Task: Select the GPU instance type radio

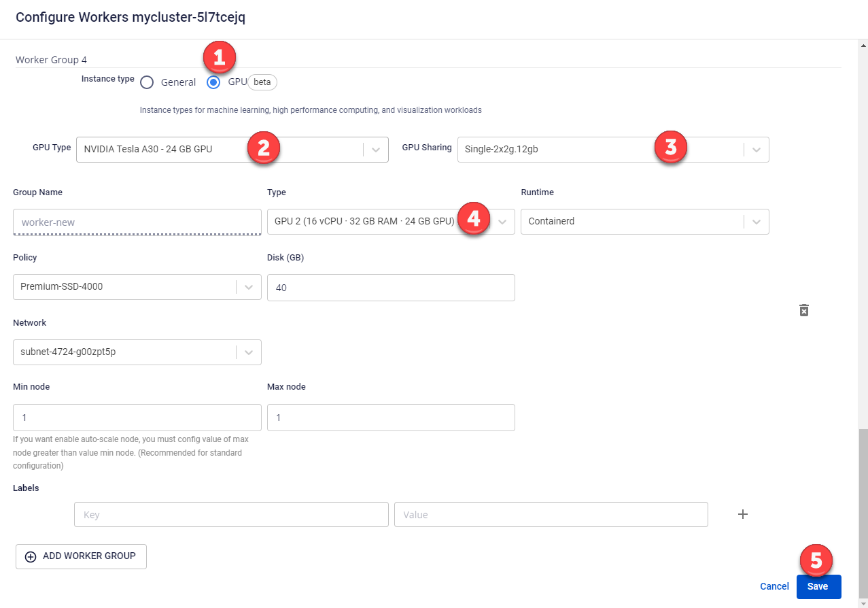Action: coord(213,82)
